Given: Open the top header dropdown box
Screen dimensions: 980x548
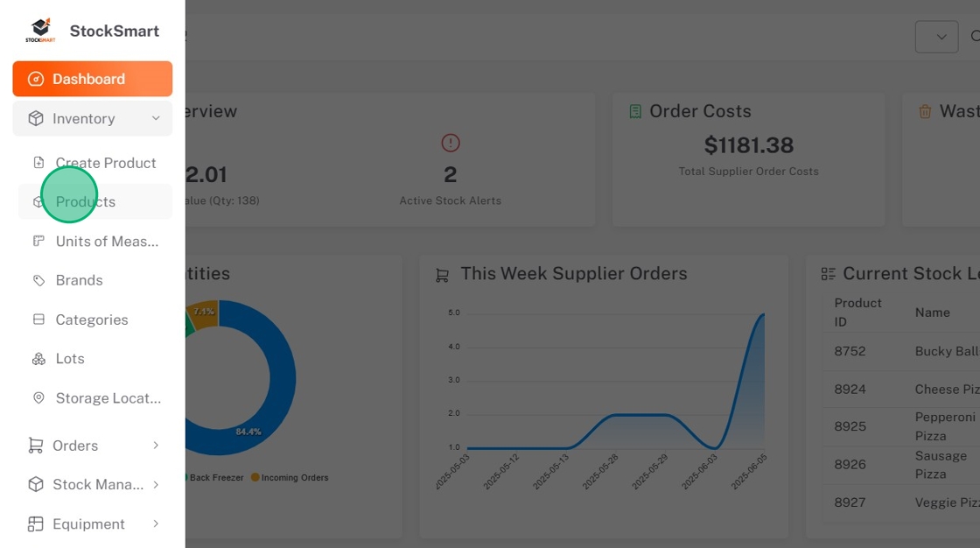Looking at the screenshot, I should 936,37.
